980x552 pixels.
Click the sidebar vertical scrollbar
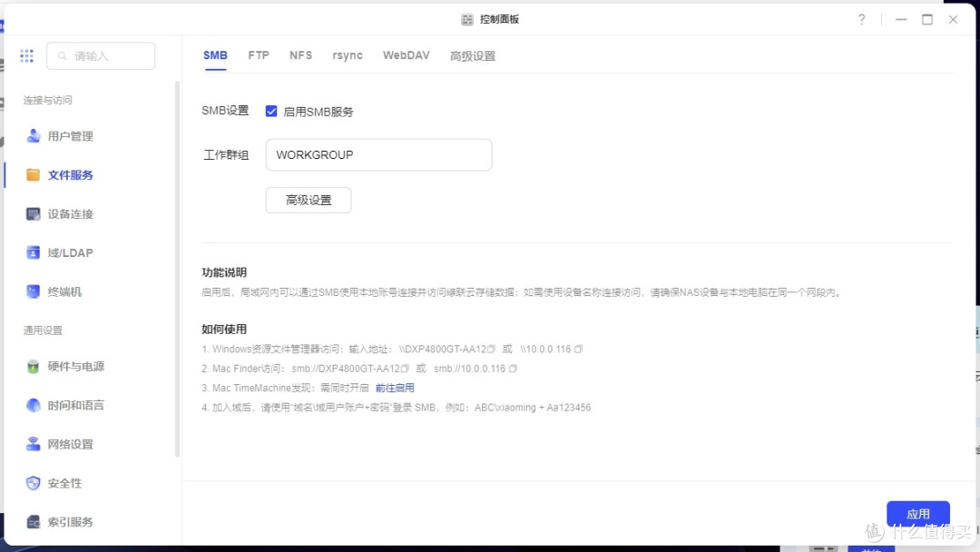[x=178, y=269]
